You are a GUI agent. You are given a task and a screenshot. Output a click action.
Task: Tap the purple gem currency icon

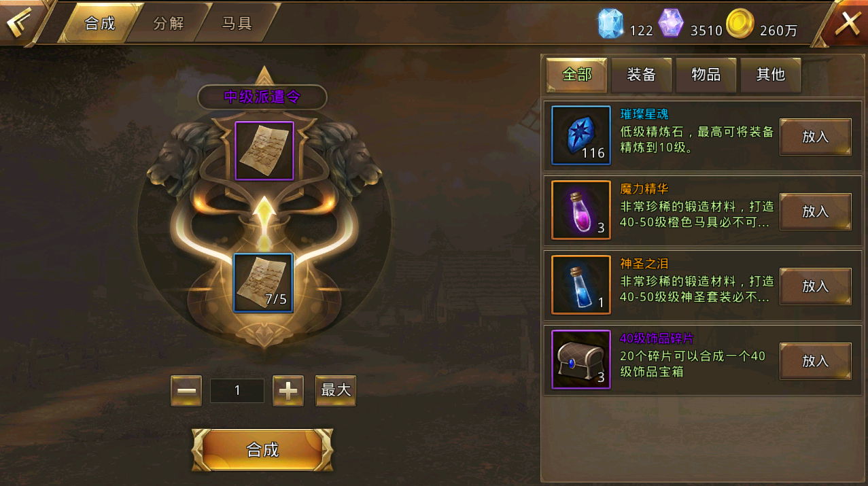(x=671, y=24)
